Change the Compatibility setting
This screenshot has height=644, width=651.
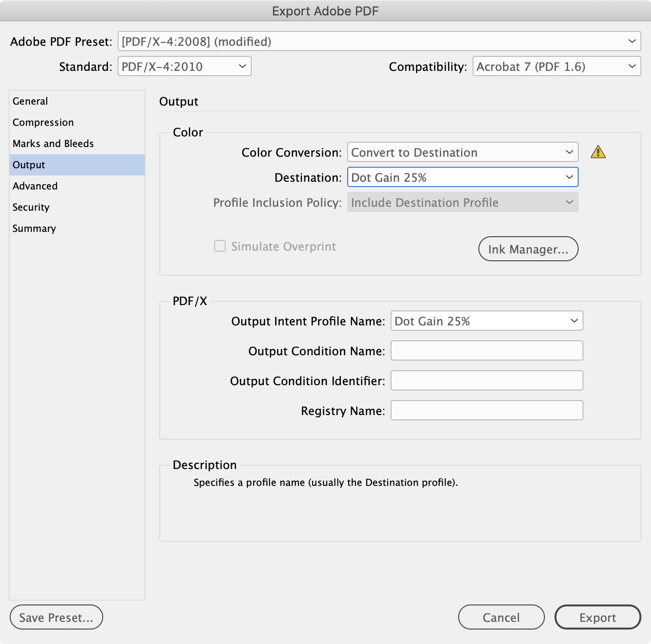(556, 67)
